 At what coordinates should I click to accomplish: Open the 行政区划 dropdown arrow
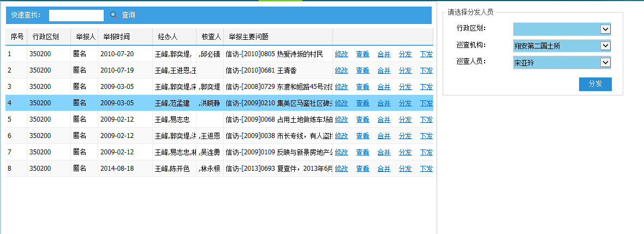(x=605, y=29)
